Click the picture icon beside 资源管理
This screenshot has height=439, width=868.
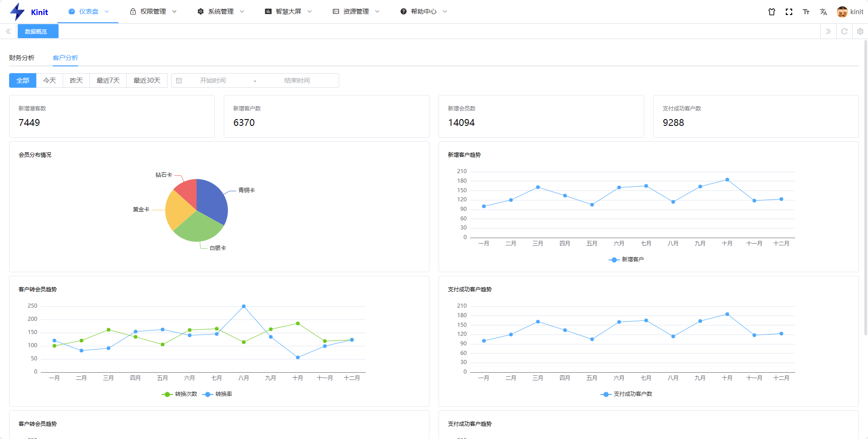pos(336,11)
